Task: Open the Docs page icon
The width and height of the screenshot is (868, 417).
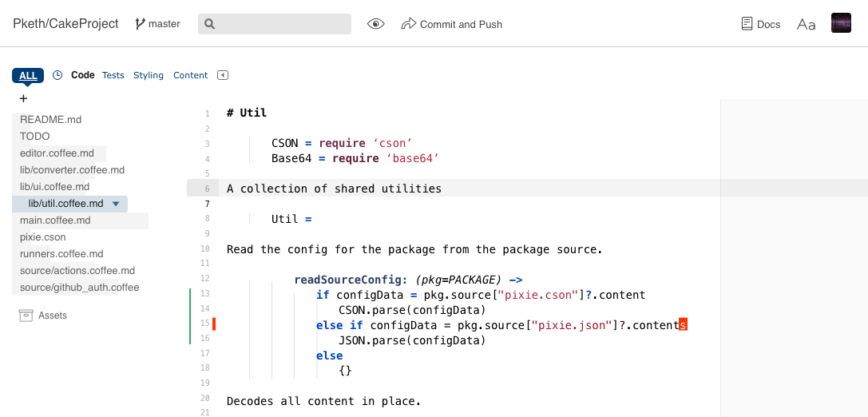Action: coord(747,24)
